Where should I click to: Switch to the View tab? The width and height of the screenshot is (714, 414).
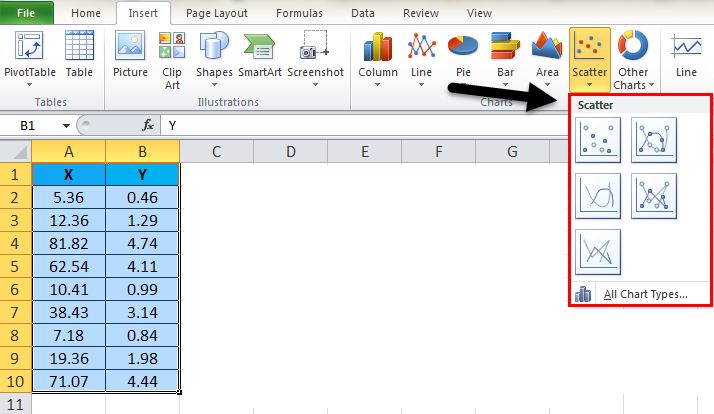click(x=479, y=13)
